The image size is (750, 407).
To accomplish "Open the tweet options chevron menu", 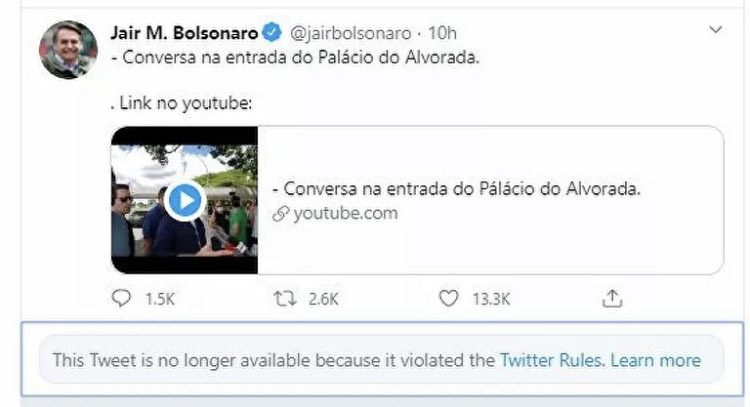I will (x=716, y=30).
